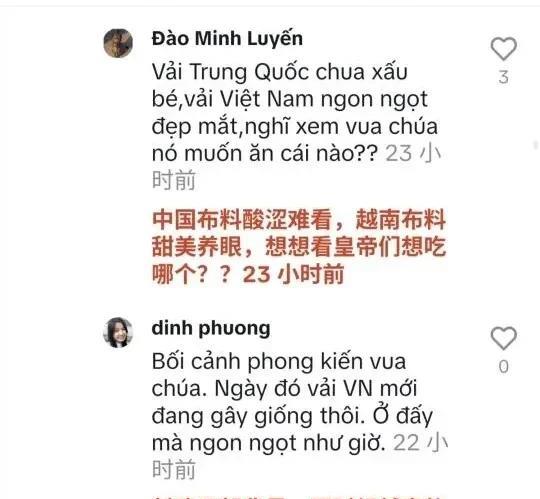Tap the heart icon on dinh phuong's comment
Image resolution: width=540 pixels, height=499 pixels.
503,338
